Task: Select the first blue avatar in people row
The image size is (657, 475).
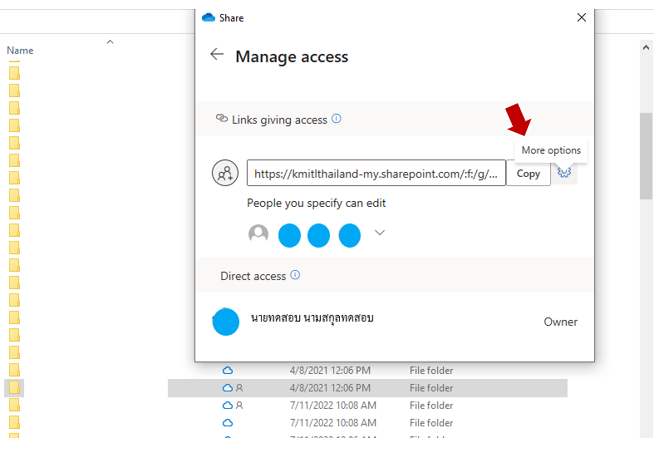Action: tap(289, 235)
